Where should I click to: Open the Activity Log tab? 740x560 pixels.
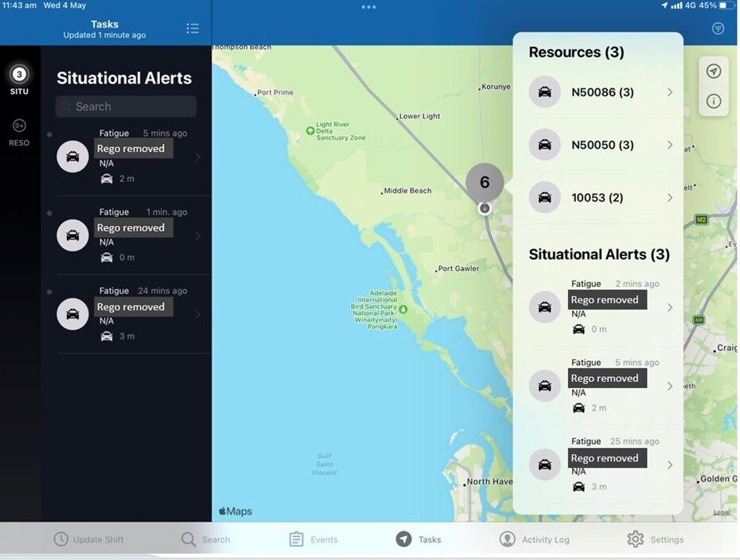coord(534,539)
